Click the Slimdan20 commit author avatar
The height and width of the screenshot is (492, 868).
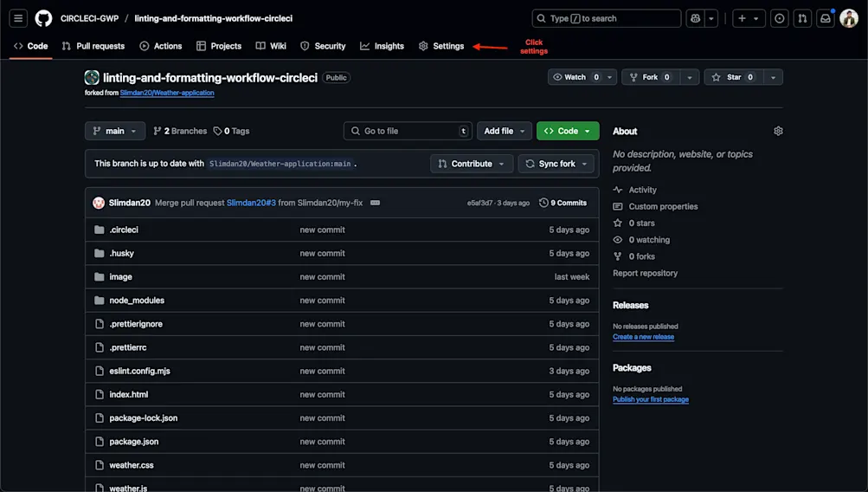coord(99,203)
